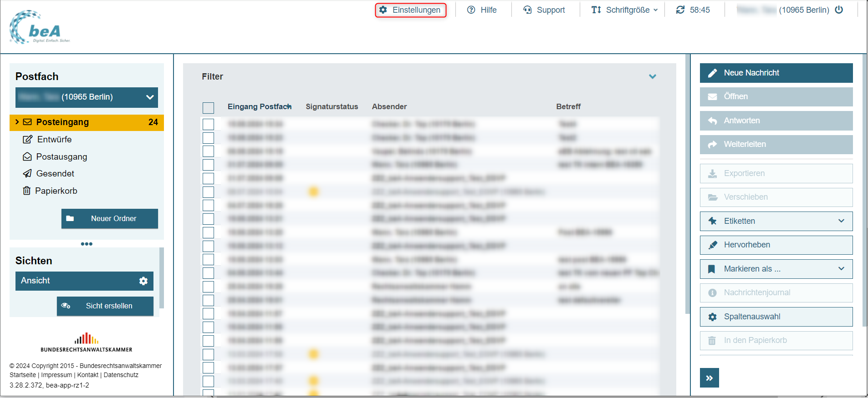868x398 pixels.
Task: Check the first message row checkbox
Action: [x=208, y=124]
